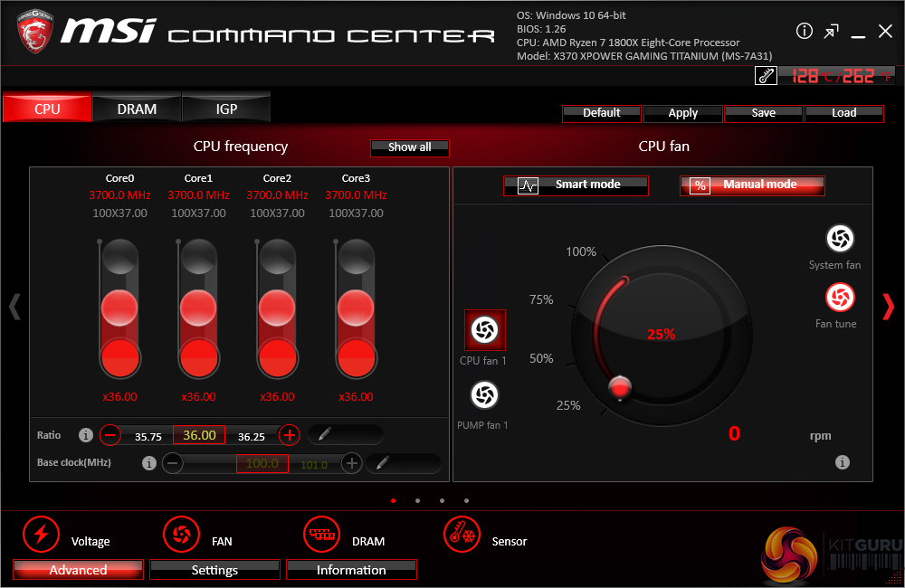Click the thermometer temperature unit icon
905x588 pixels.
coord(766,76)
